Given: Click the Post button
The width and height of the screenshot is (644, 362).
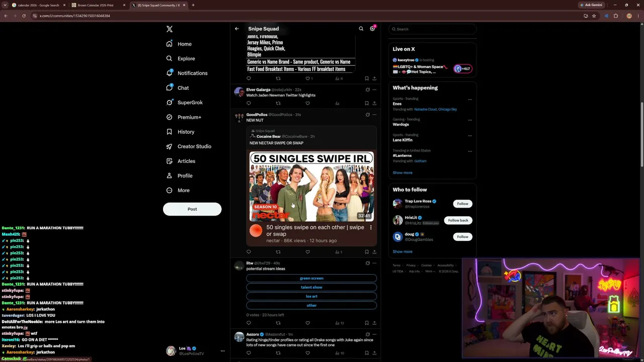Looking at the screenshot, I should coord(192,209).
